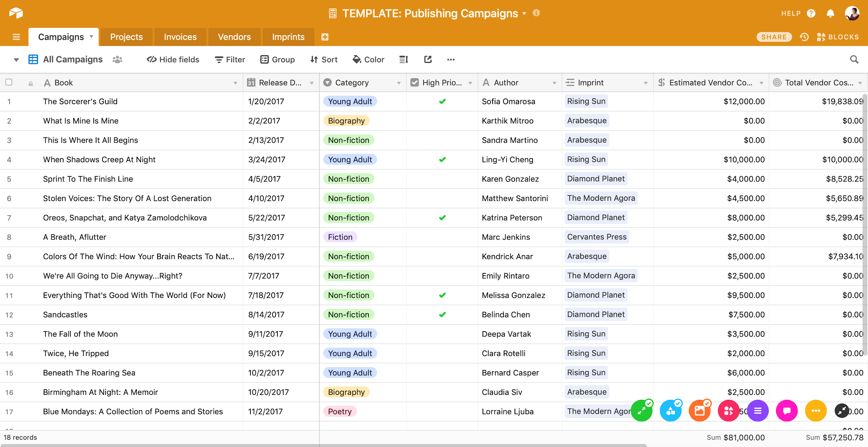Open the search magnifier icon
The image size is (868, 447).
point(854,60)
